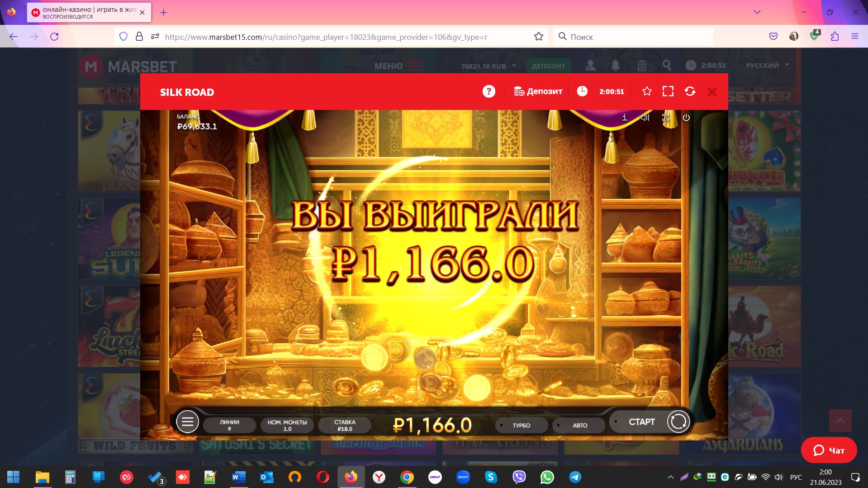The height and width of the screenshot is (488, 868).
Task: Open Viber from the taskbar
Action: pyautogui.click(x=519, y=477)
